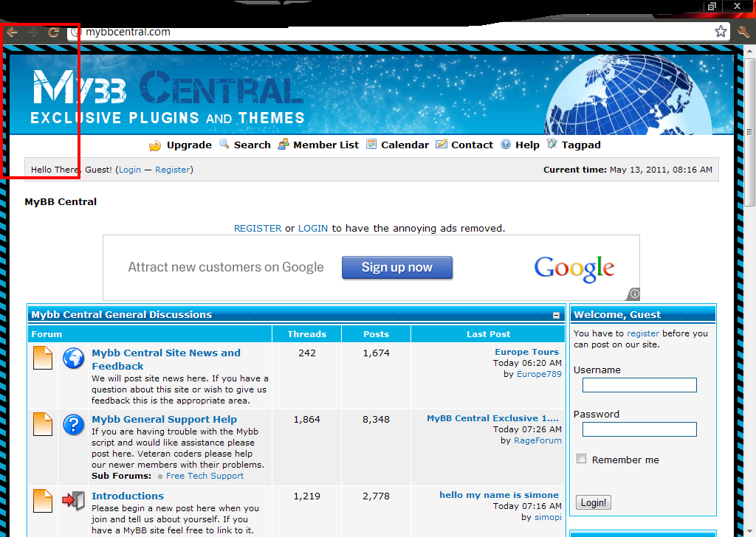The width and height of the screenshot is (756, 537).
Task: Enable the Remember me checkbox
Action: click(582, 459)
